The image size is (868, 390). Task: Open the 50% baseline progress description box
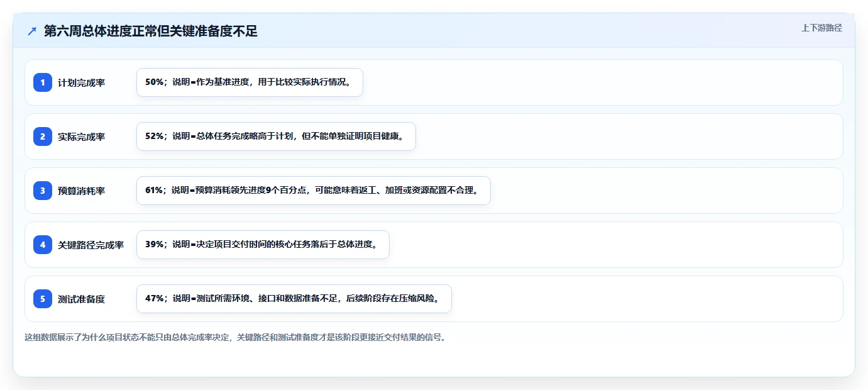[250, 82]
